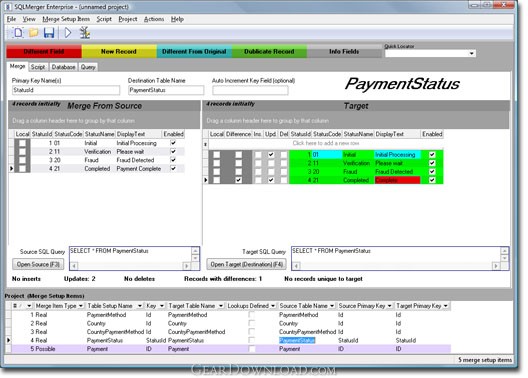
Task: Switch to the Script tab
Action: click(x=38, y=67)
